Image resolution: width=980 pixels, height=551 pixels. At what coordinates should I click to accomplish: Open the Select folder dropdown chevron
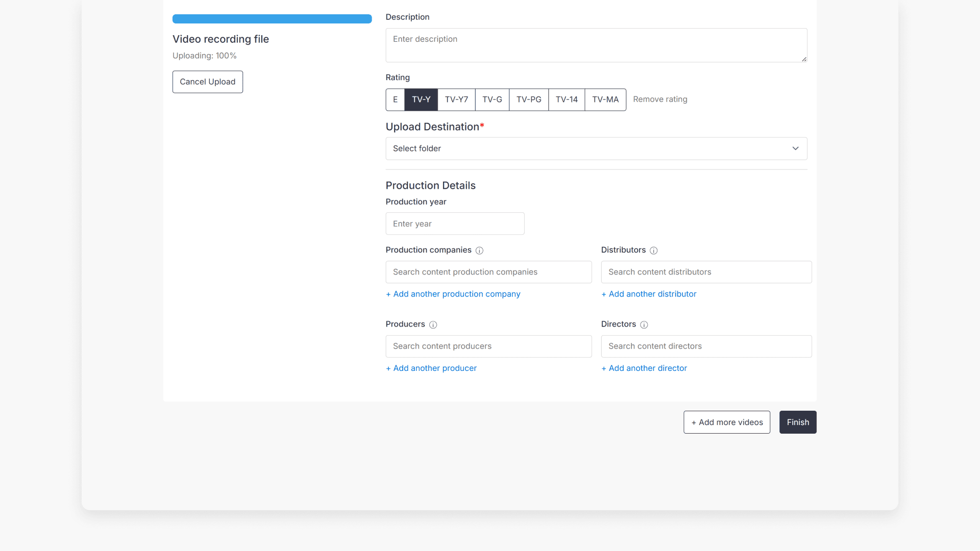(x=796, y=148)
